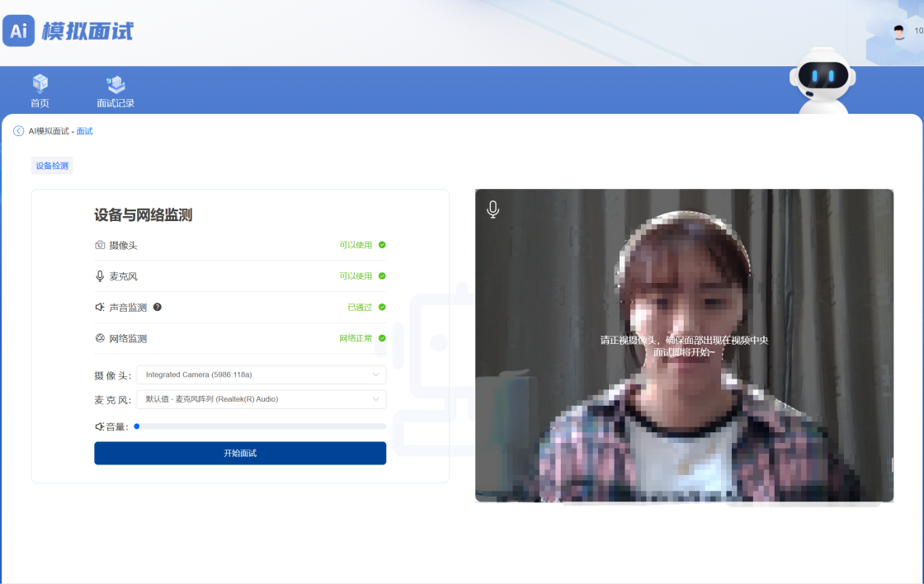Click the 面试 breadcrumb link
The height and width of the screenshot is (584, 924).
pyautogui.click(x=84, y=131)
